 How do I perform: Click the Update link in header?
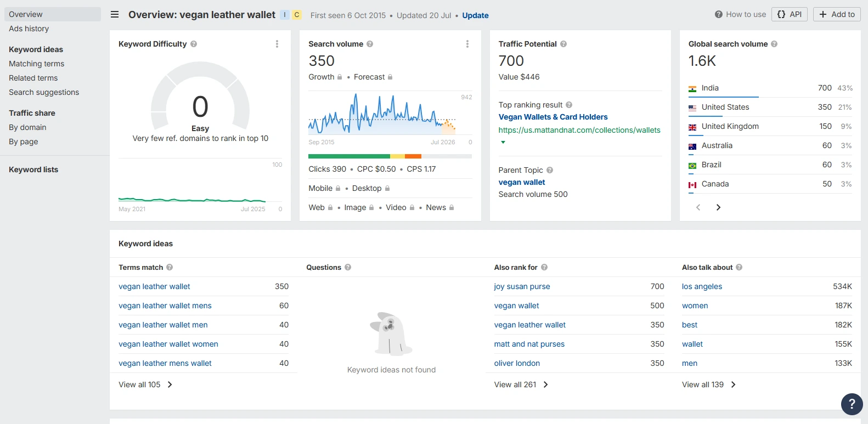(475, 15)
